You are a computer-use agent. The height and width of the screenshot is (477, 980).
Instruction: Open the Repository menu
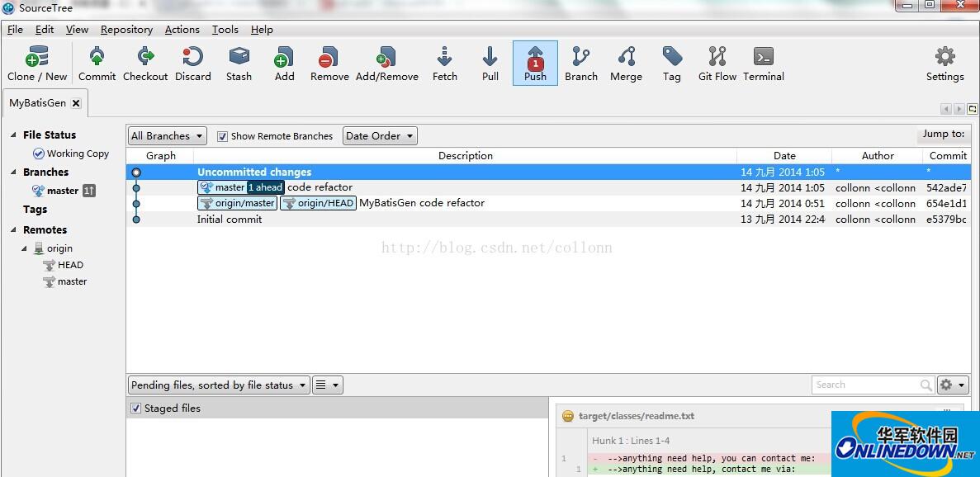(126, 30)
